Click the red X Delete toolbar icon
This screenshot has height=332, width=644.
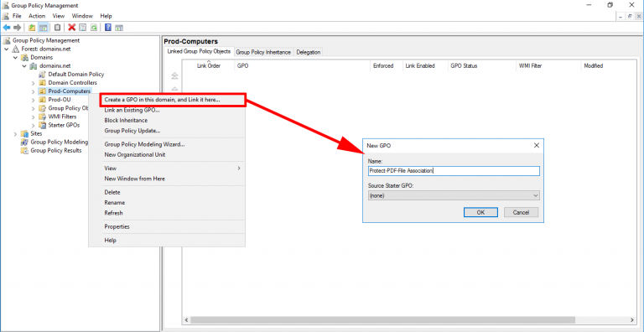(72, 28)
